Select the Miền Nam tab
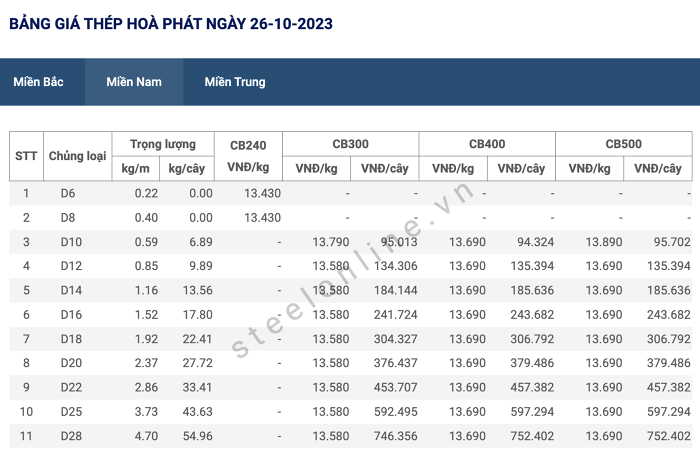The width and height of the screenshot is (700, 456). [134, 82]
